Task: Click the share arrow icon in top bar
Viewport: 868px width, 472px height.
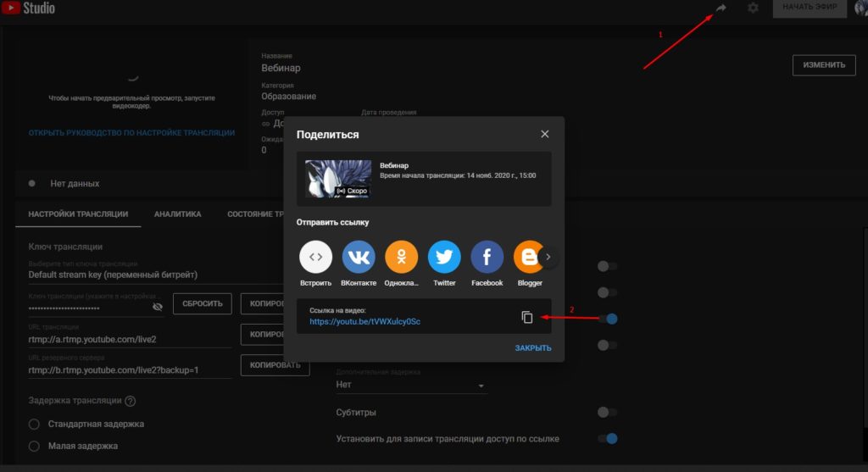Action: click(x=721, y=8)
